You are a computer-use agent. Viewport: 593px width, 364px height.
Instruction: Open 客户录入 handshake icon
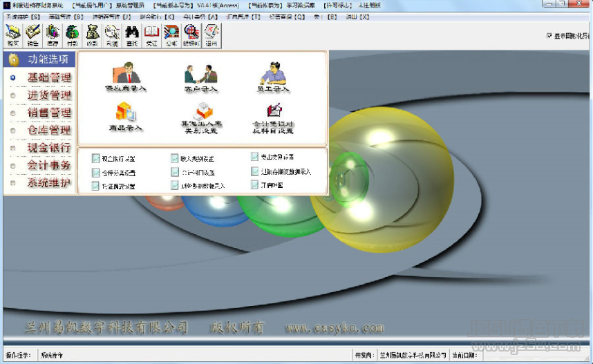click(x=201, y=77)
